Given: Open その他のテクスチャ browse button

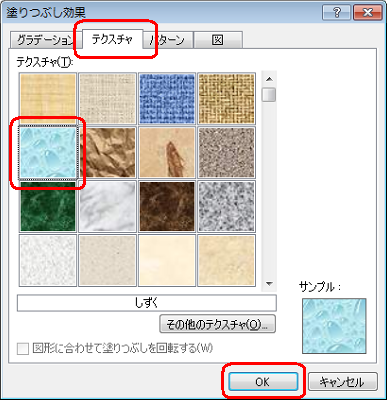Looking at the screenshot, I should tap(218, 324).
